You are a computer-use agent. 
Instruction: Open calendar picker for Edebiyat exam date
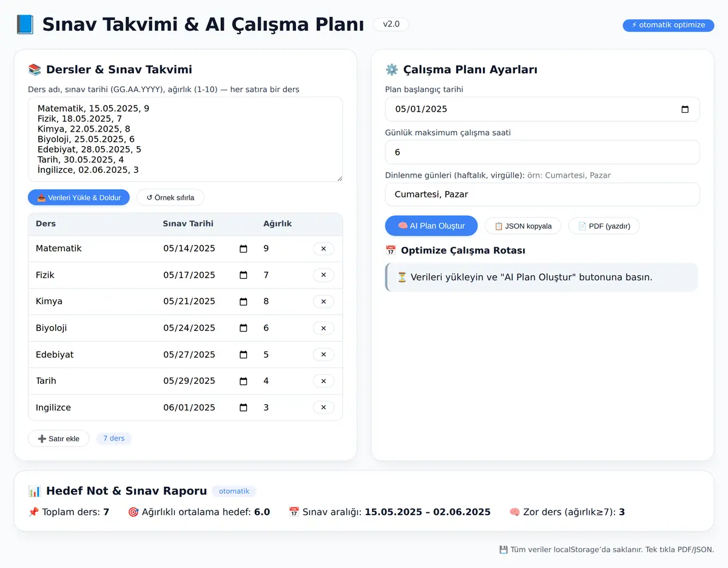(243, 355)
